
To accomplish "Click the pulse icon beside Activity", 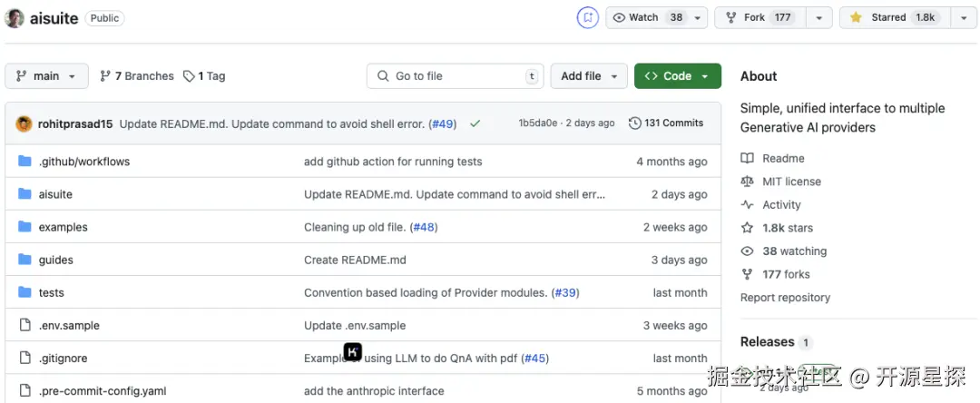I will [747, 205].
